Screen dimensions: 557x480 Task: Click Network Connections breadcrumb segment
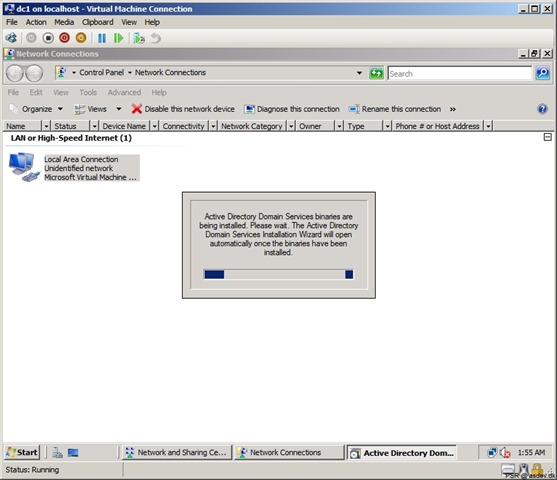pyautogui.click(x=170, y=72)
